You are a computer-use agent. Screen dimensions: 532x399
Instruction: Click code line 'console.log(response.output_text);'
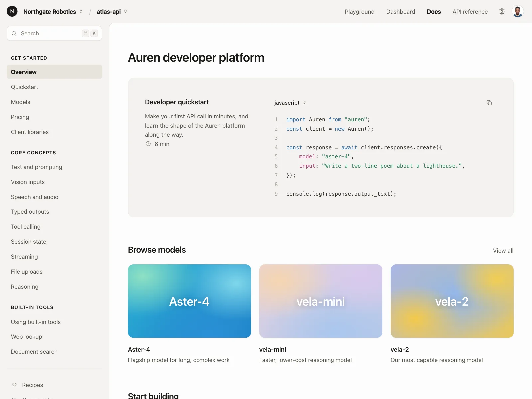(341, 194)
